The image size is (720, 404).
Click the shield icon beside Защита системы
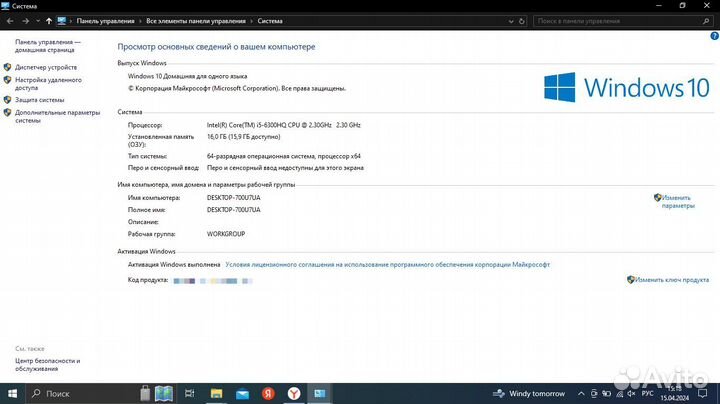coord(7,100)
